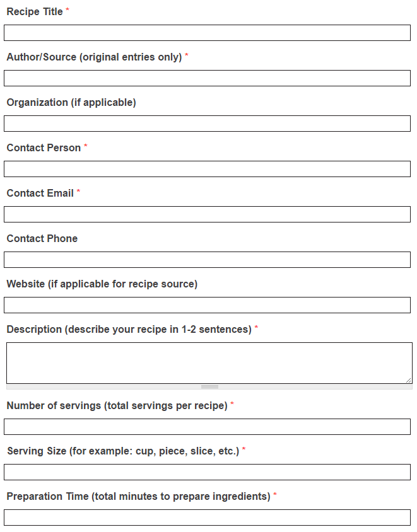Image resolution: width=417 pixels, height=532 pixels.
Task: Click the grippie bar below the Description box
Action: point(209,386)
